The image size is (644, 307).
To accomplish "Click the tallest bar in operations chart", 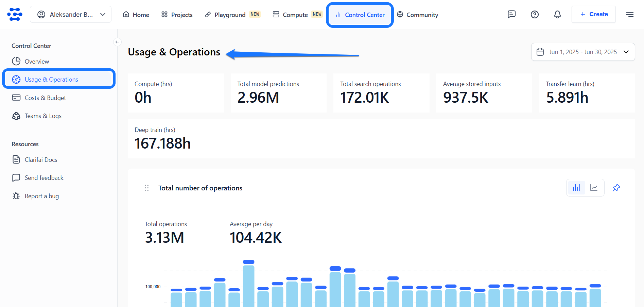I will (x=249, y=284).
